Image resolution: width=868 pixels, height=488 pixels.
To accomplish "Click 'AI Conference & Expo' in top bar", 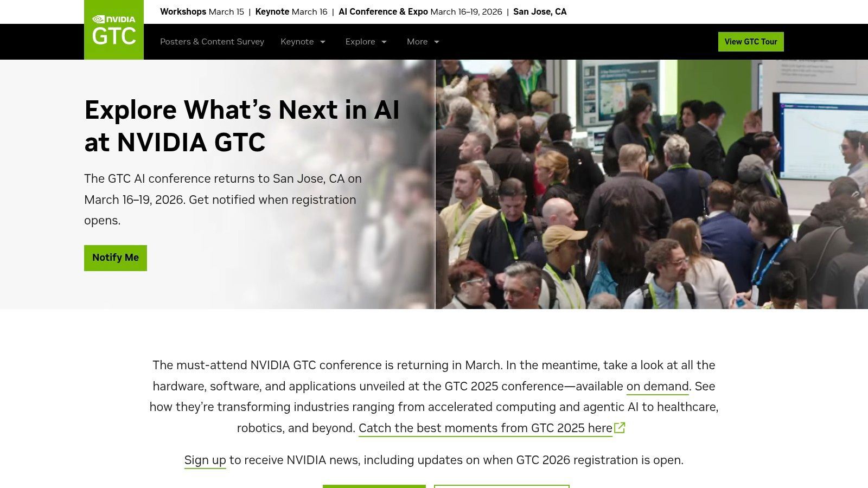I will [383, 12].
